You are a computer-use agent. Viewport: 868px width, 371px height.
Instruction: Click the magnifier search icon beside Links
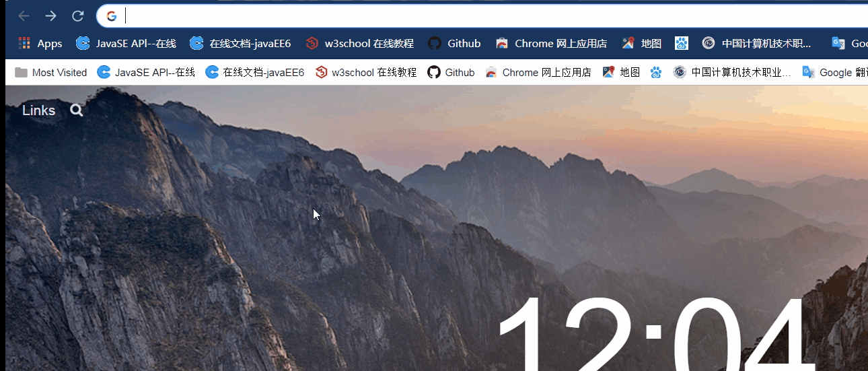pyautogui.click(x=77, y=110)
